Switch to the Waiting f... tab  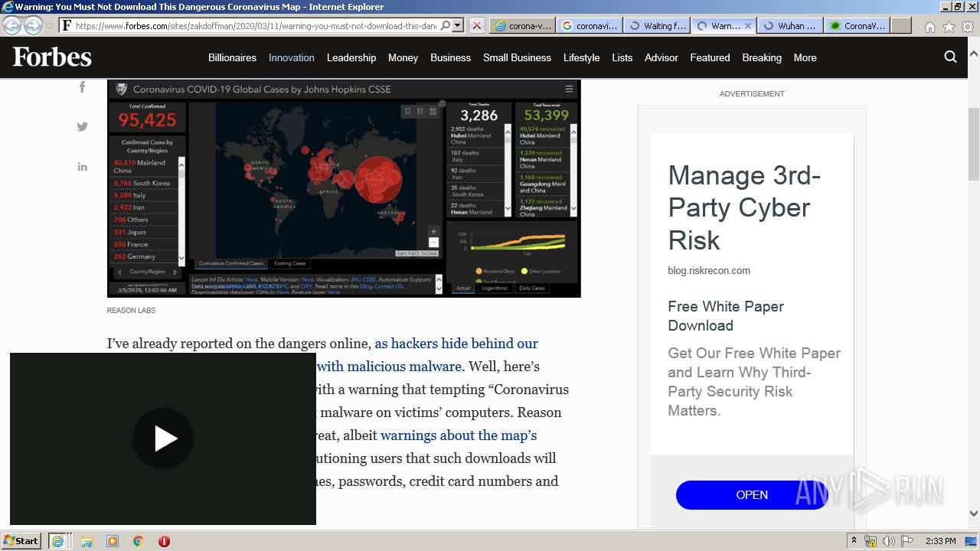tap(657, 25)
